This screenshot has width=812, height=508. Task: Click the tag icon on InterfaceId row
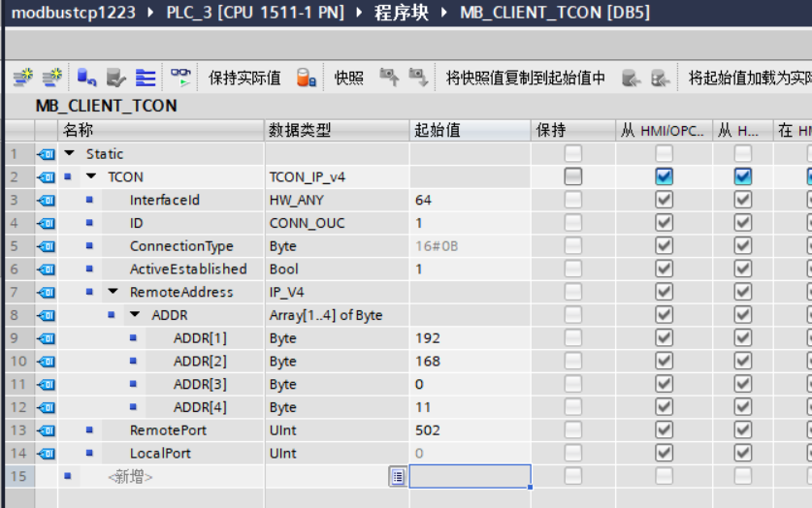click(x=46, y=200)
